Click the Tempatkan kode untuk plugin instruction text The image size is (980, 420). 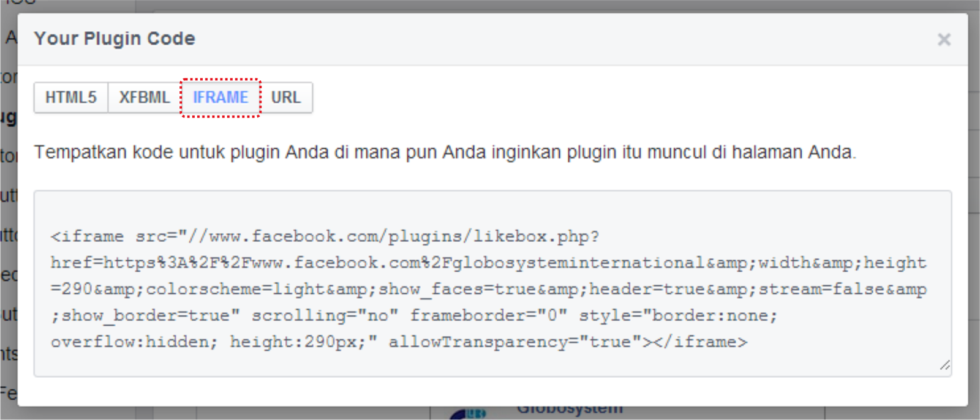click(445, 152)
